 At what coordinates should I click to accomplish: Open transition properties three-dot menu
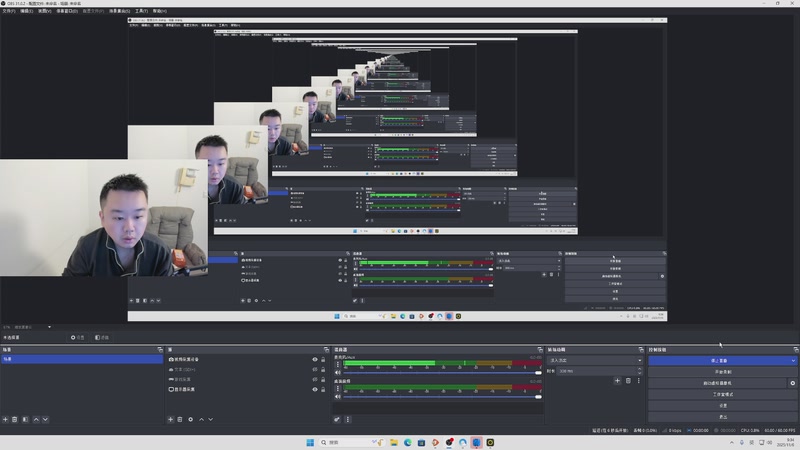pos(638,381)
